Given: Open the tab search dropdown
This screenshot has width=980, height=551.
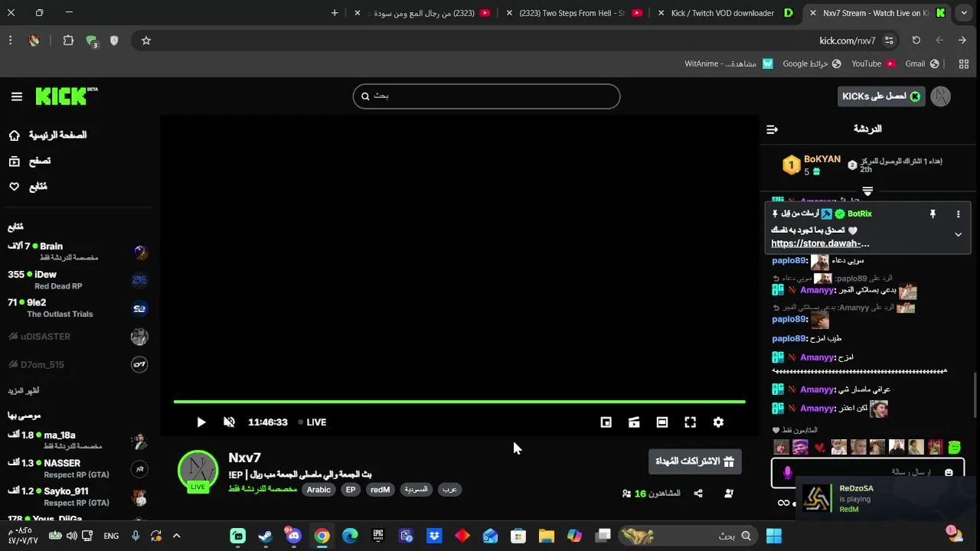Looking at the screenshot, I should 964,13.
